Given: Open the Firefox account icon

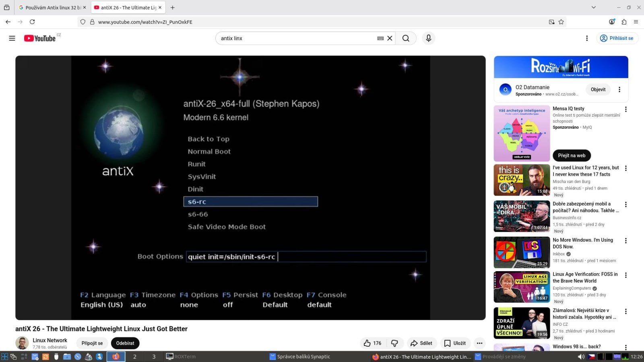Looking at the screenshot, I should point(612,22).
